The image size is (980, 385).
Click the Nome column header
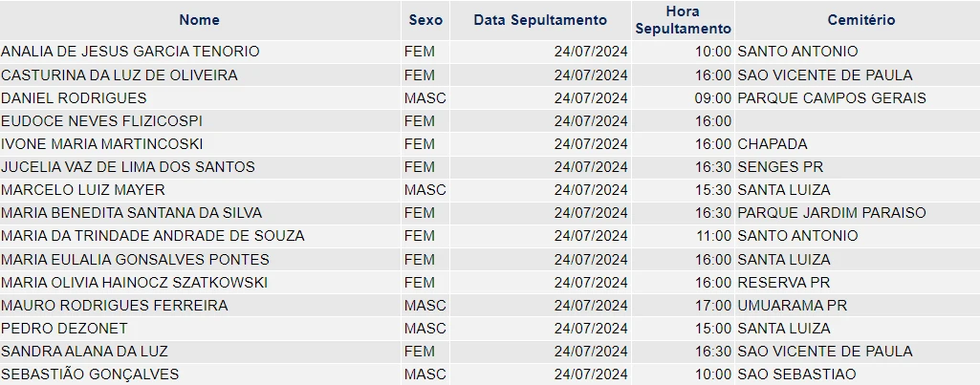coord(199,20)
